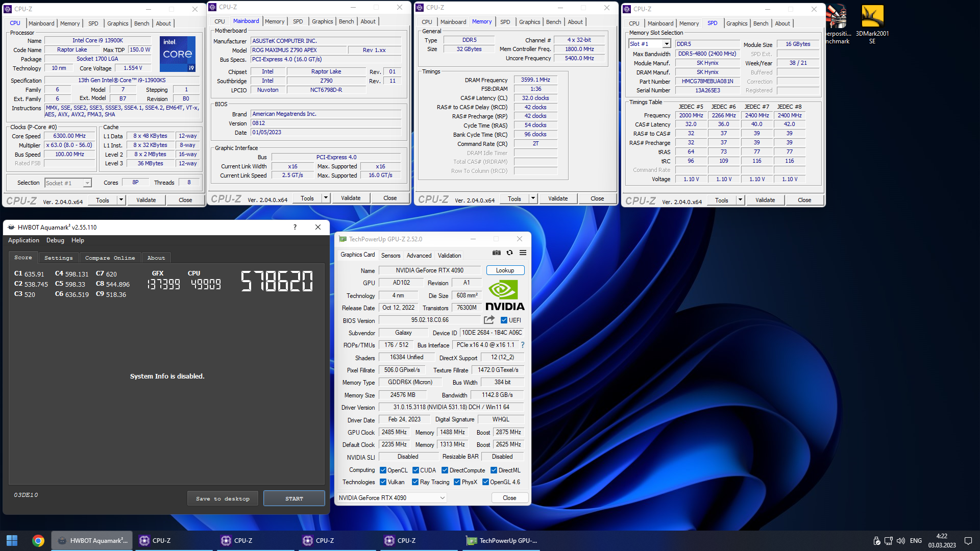Click the GPU-Z title bar icon
Viewport: 980px width, 551px height.
343,239
